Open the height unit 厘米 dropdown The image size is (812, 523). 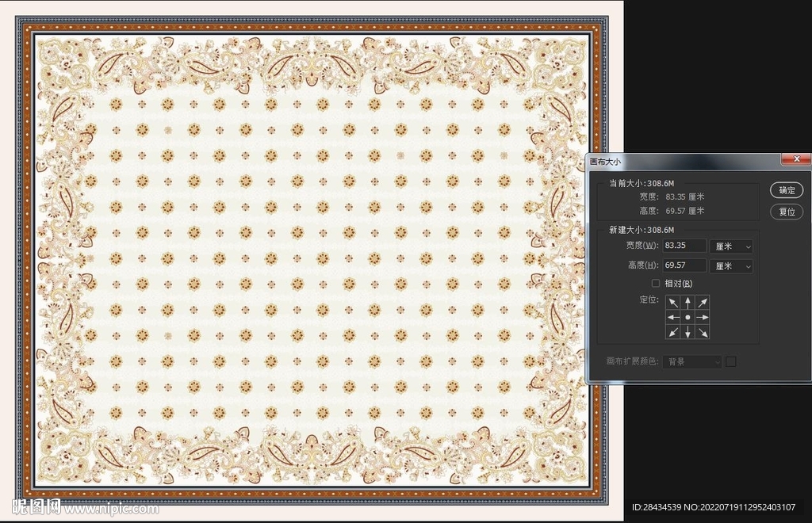730,266
